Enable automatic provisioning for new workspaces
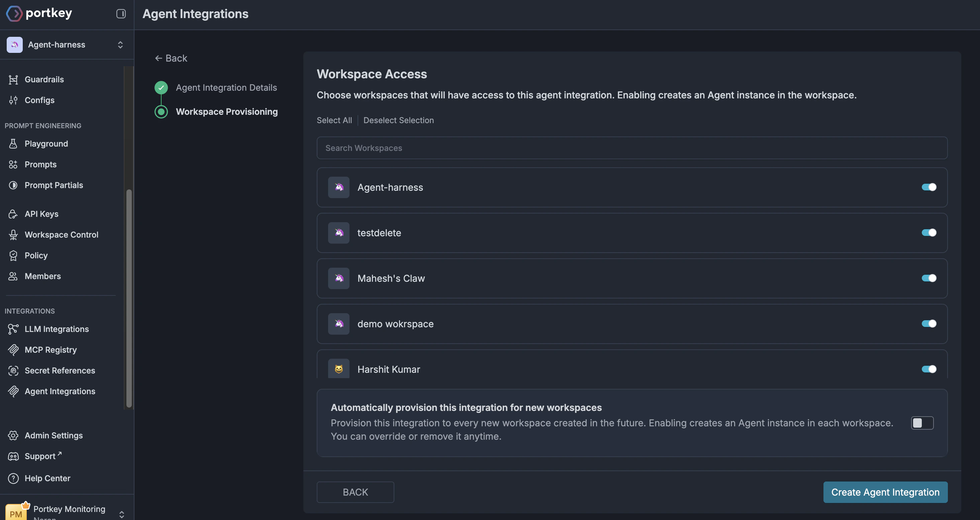The width and height of the screenshot is (980, 520). click(x=922, y=423)
